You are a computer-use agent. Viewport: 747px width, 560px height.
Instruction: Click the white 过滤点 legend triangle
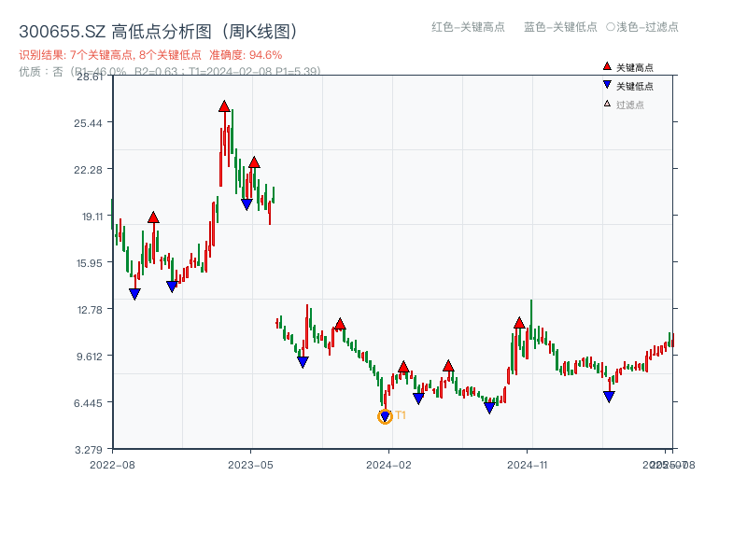click(x=607, y=104)
